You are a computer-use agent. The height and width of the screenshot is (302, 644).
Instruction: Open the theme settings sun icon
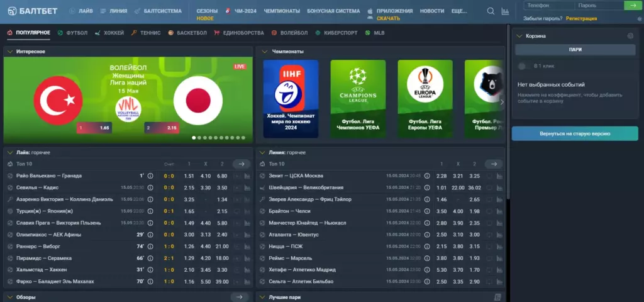[639, 18]
